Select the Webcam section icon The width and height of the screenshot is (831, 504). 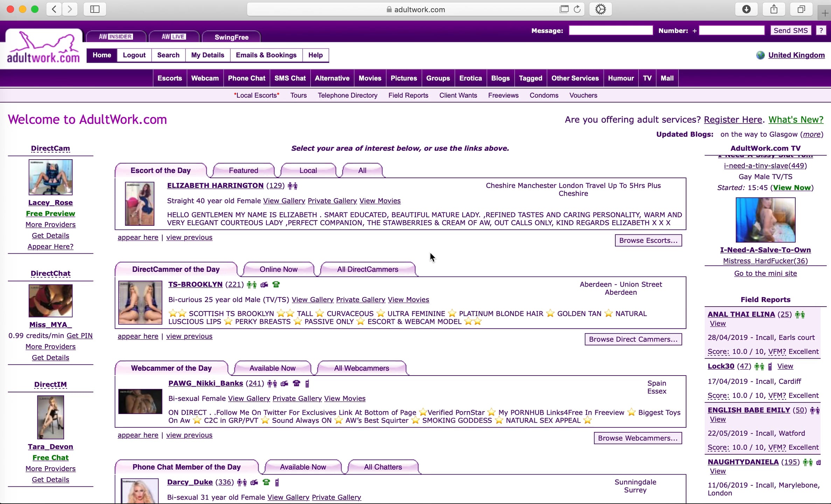[205, 78]
